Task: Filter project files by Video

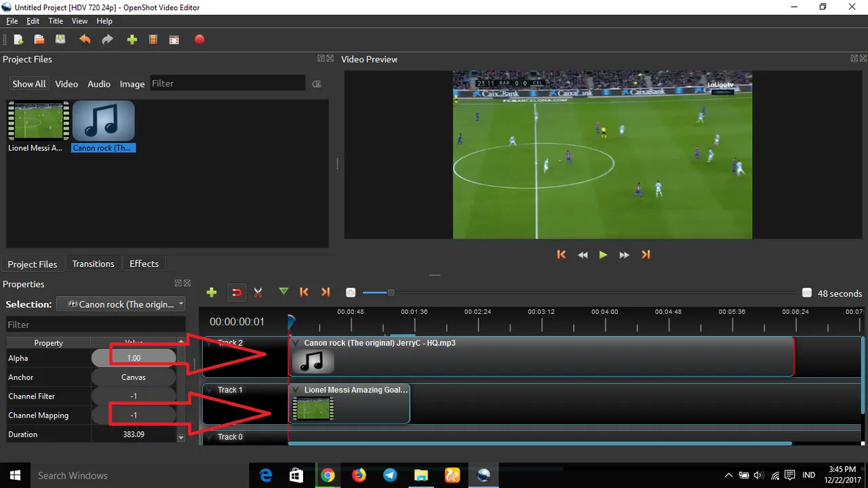Action: click(66, 84)
